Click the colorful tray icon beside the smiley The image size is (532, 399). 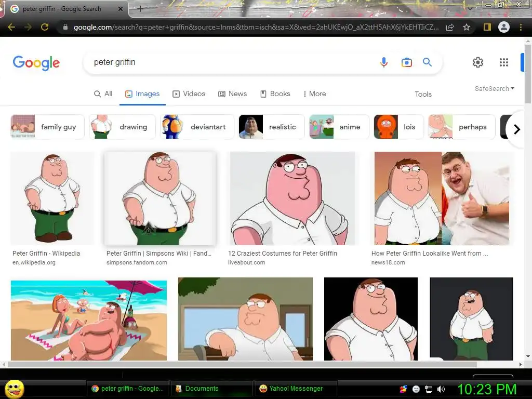point(403,389)
